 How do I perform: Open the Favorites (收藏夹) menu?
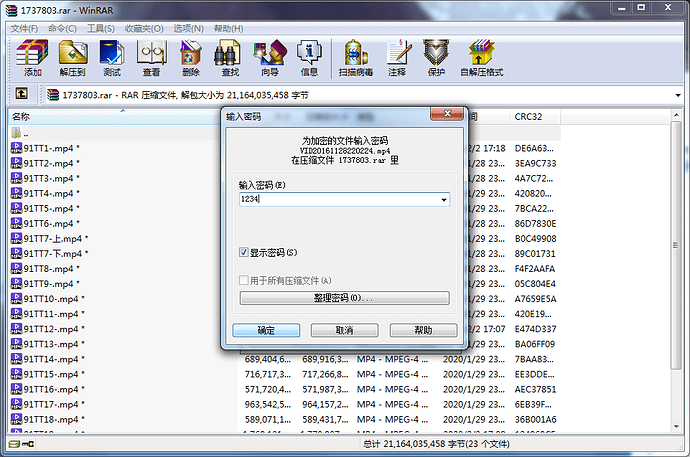pyautogui.click(x=144, y=29)
